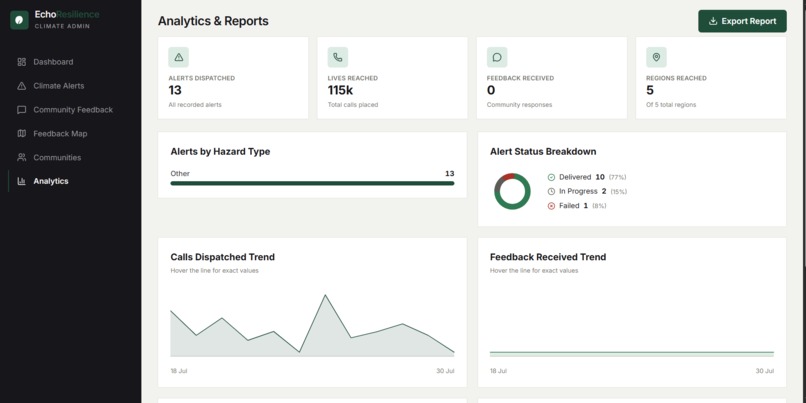
Task: Click 18 Jul label under Calls Dispatched chart
Action: 179,371
